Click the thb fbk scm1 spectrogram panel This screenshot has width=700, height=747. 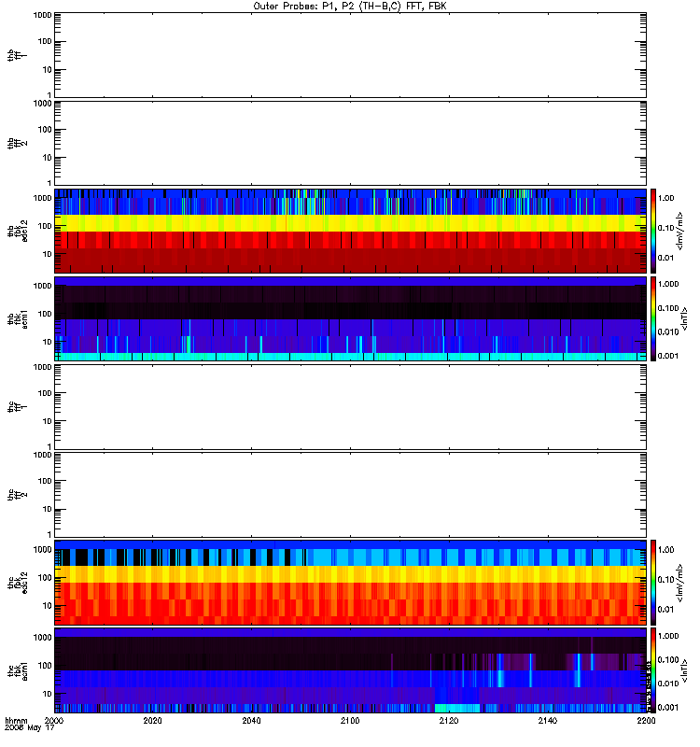point(350,318)
